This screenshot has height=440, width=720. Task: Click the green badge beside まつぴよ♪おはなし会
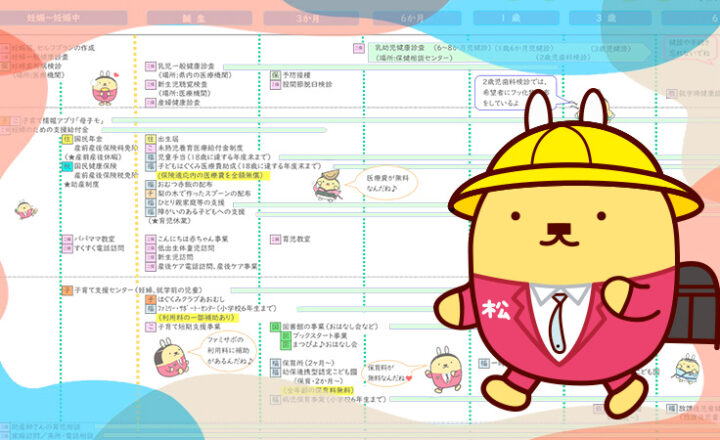286,344
